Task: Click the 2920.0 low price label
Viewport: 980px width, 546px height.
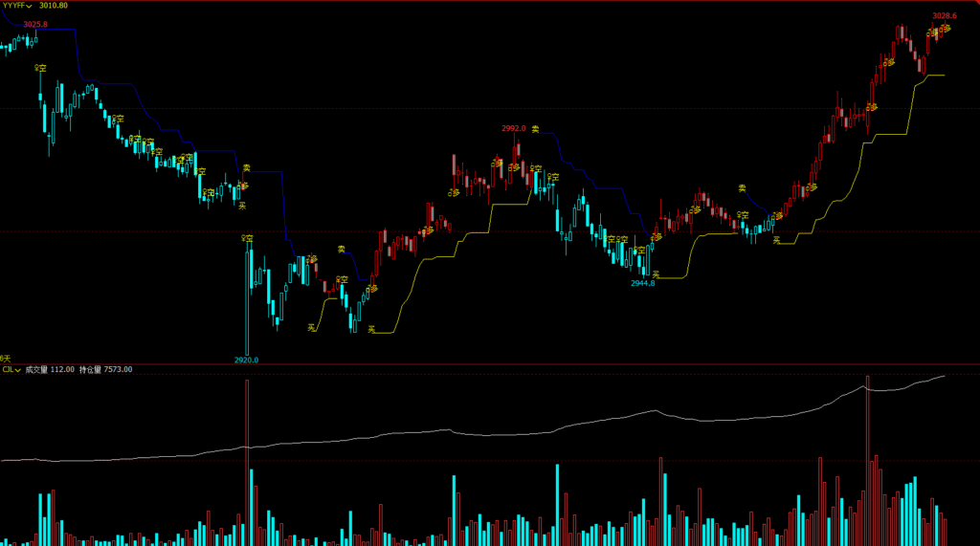Action: (247, 360)
